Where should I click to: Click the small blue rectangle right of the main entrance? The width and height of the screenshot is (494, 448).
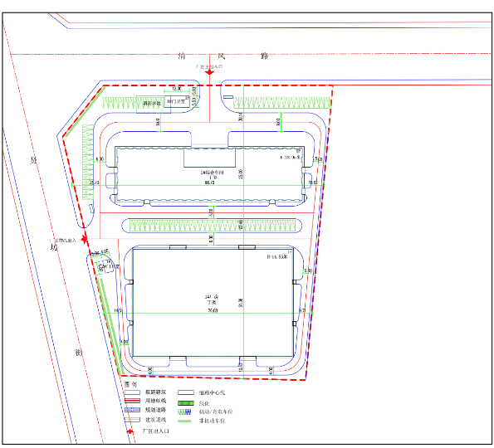tap(228, 97)
